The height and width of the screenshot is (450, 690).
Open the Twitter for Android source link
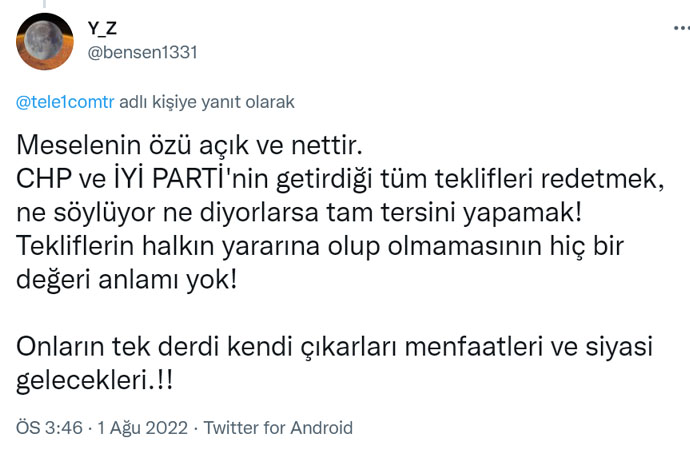point(277,428)
